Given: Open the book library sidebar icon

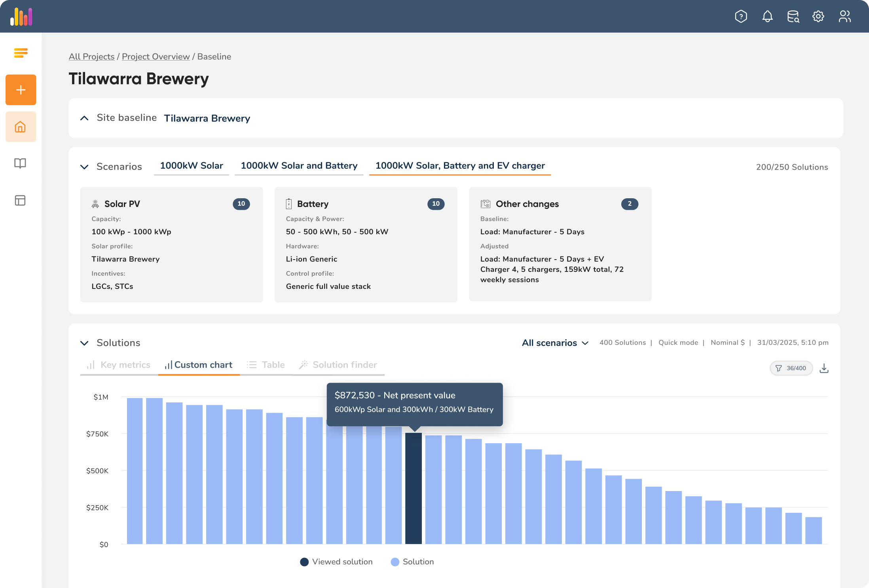Looking at the screenshot, I should coord(20,163).
